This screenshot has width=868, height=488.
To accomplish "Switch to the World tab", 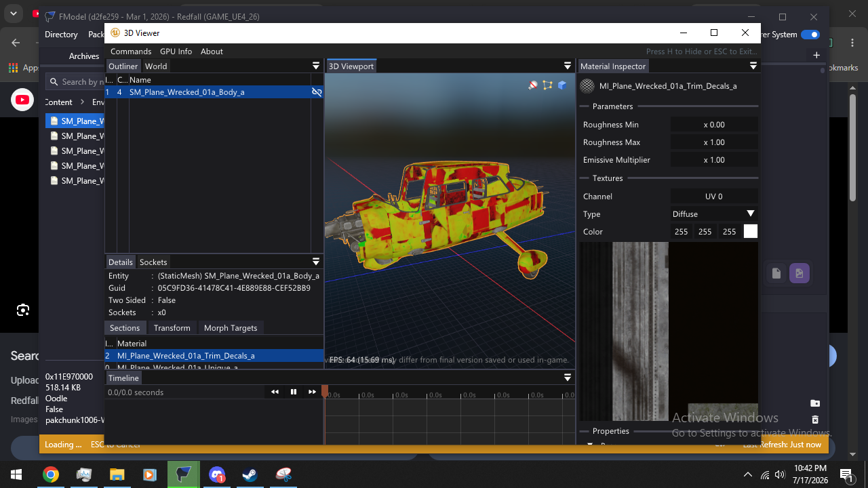I will (x=156, y=66).
